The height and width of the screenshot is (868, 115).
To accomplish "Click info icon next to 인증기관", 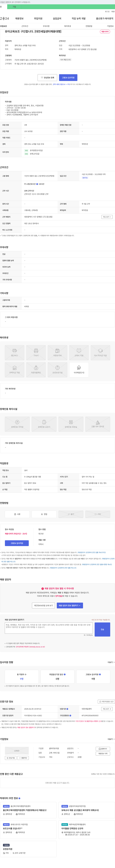I will (x=68, y=709).
